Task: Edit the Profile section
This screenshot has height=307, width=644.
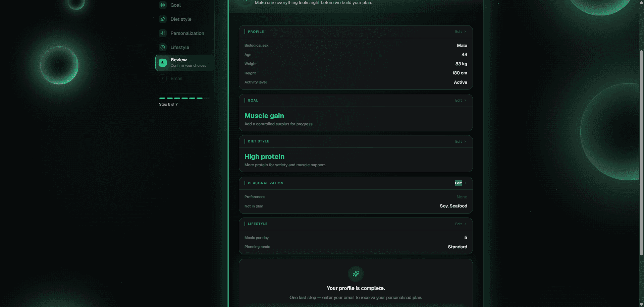Action: [x=461, y=32]
